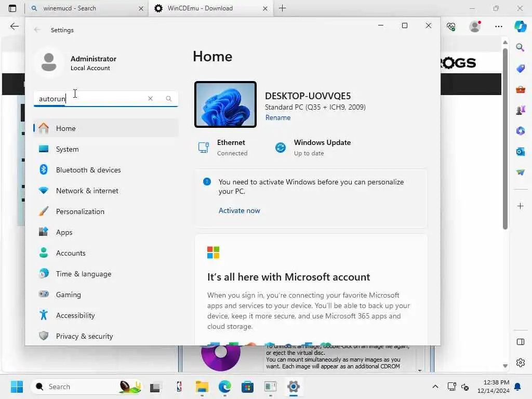Open the Apps settings category

pos(106,232)
